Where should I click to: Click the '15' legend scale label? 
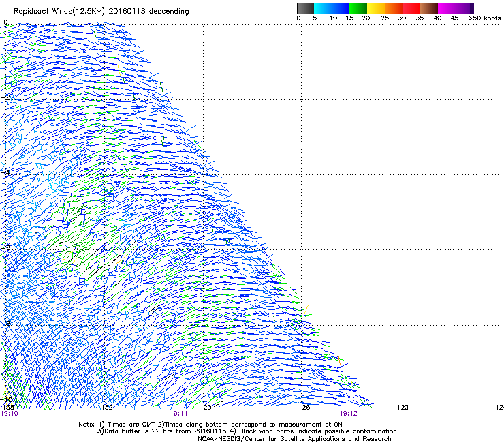pyautogui.click(x=349, y=18)
